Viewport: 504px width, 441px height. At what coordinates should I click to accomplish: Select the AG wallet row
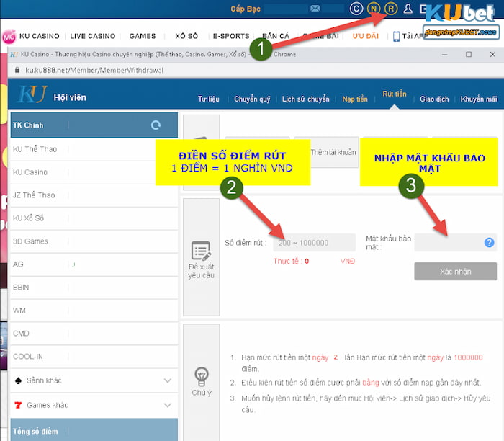click(x=94, y=264)
